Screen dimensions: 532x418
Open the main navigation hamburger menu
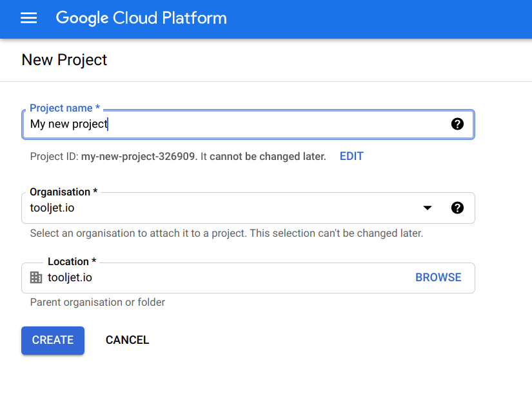29,18
